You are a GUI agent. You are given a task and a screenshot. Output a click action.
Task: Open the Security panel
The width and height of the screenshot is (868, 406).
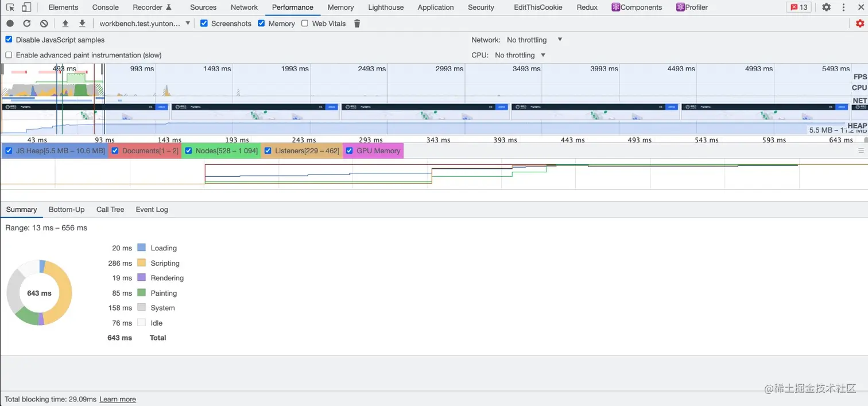tap(481, 7)
